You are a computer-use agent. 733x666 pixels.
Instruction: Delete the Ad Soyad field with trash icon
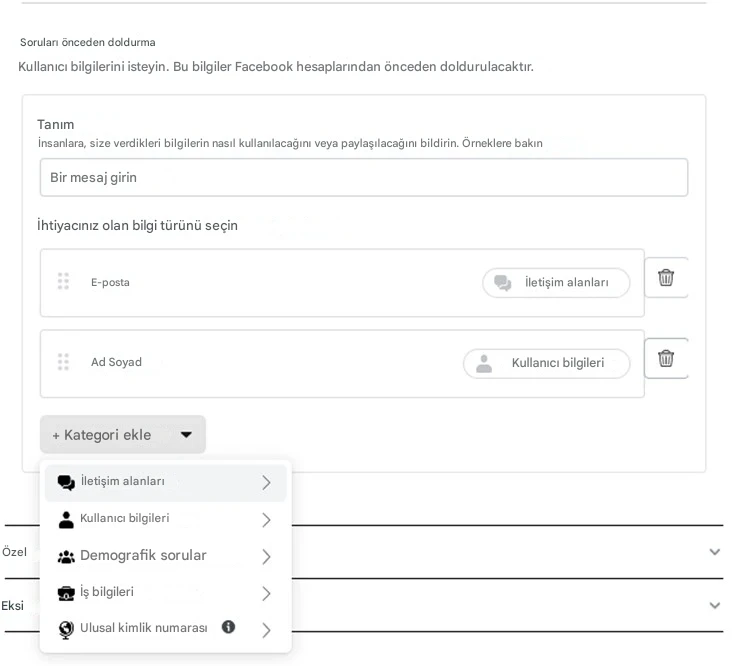666,358
